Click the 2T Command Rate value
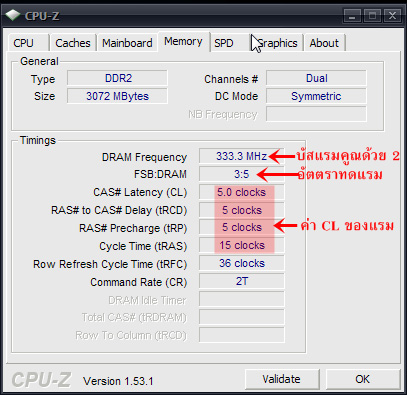This screenshot has height=395, width=407. (x=242, y=281)
